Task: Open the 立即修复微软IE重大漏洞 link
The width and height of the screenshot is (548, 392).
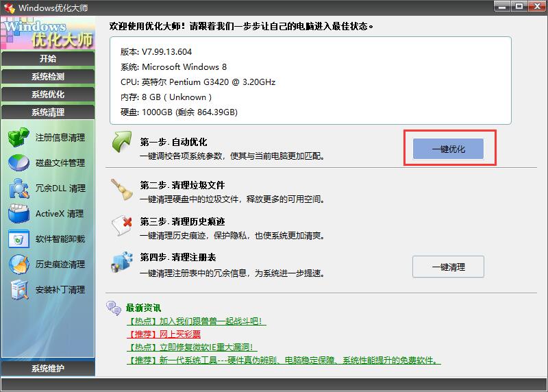Action: point(192,347)
